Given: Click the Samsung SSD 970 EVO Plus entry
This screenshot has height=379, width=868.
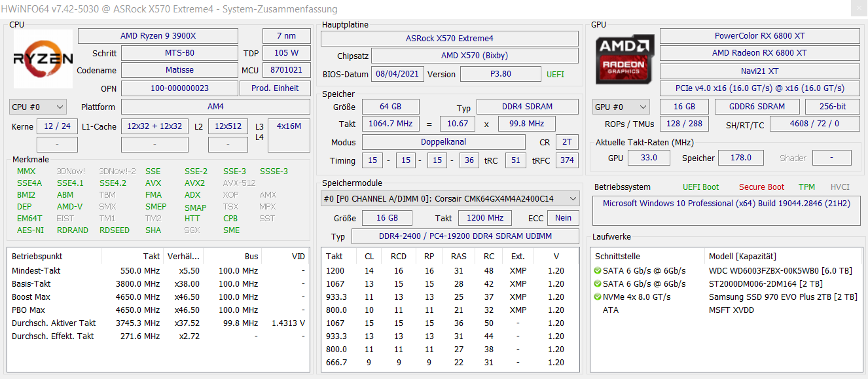Looking at the screenshot, I should click(x=783, y=297).
